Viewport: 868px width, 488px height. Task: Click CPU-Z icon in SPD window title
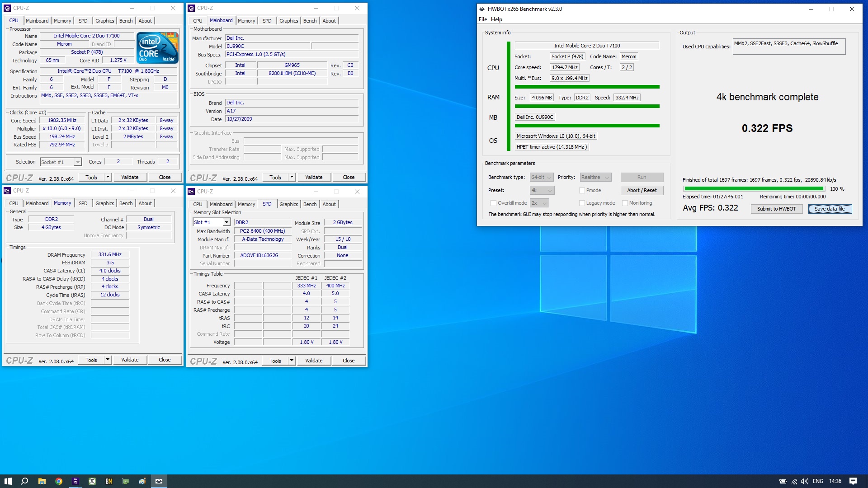(x=192, y=192)
